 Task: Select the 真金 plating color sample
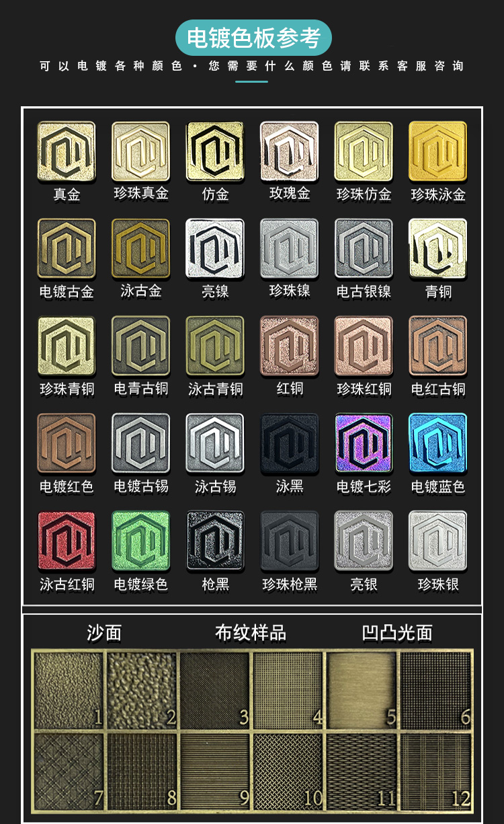67,151
